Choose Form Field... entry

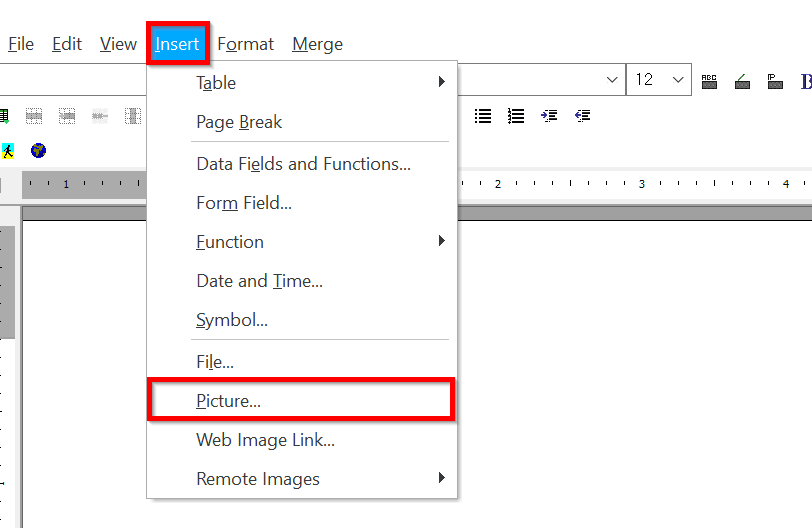pyautogui.click(x=302, y=202)
